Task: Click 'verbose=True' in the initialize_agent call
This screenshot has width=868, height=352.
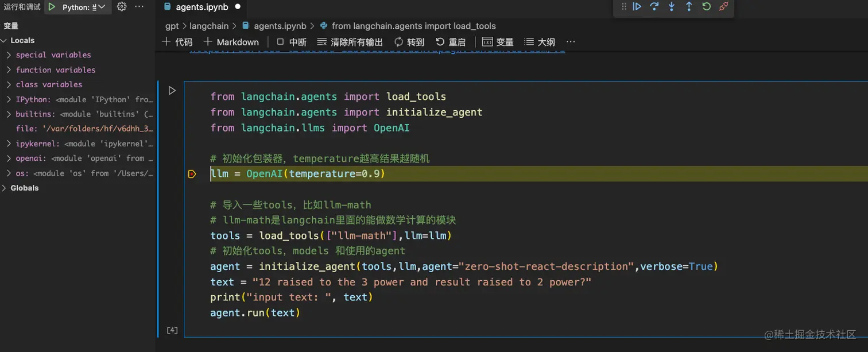Action: click(676, 266)
